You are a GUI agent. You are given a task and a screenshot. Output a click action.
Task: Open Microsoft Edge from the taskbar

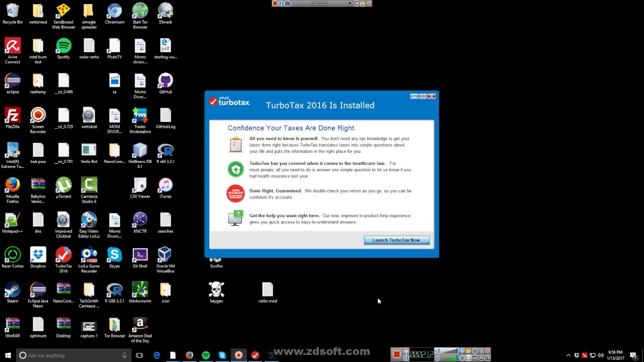click(x=156, y=355)
